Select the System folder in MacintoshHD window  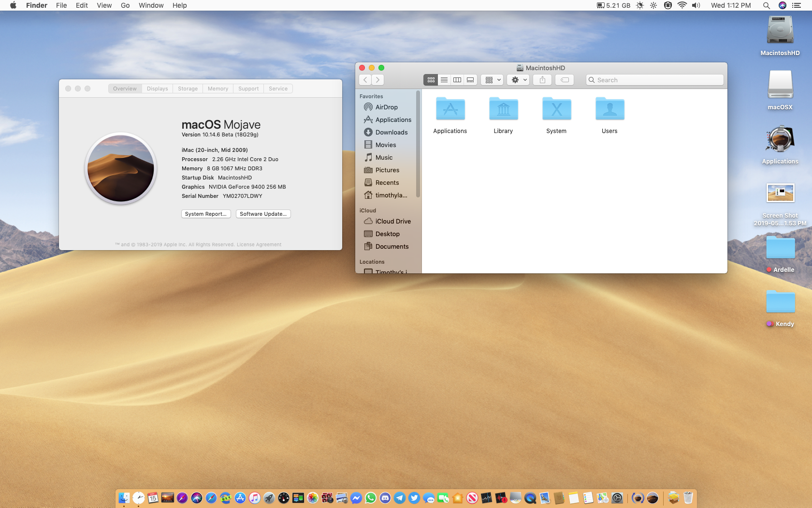coord(556,115)
